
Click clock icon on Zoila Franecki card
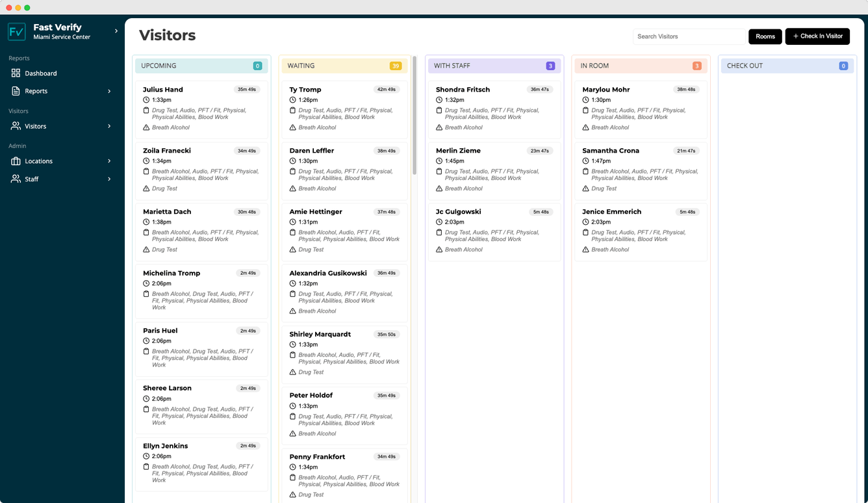pyautogui.click(x=146, y=161)
